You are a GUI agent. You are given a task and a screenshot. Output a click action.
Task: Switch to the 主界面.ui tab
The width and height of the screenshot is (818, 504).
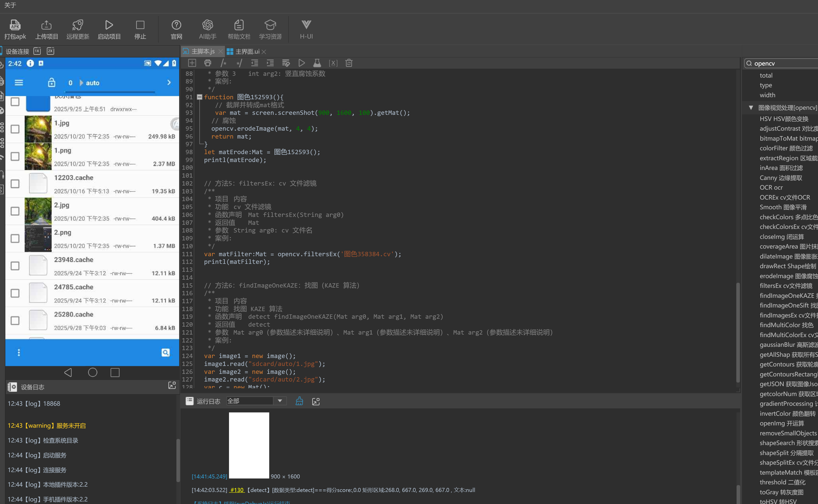pyautogui.click(x=247, y=52)
